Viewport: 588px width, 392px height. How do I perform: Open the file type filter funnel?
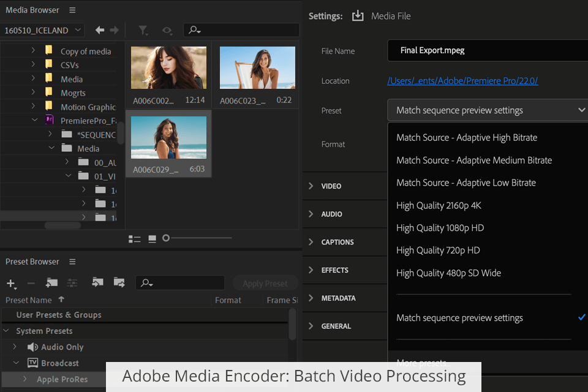click(x=143, y=31)
